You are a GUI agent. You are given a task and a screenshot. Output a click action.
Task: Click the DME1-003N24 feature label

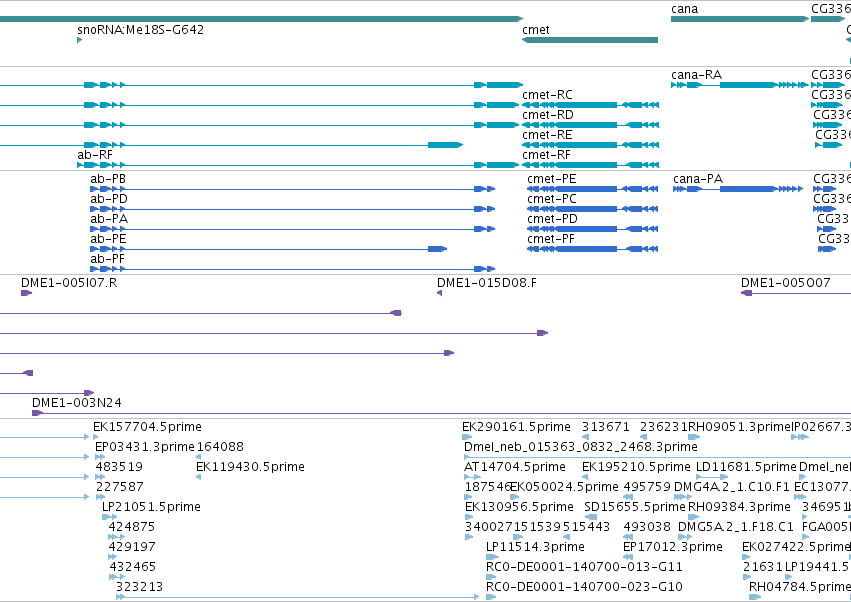pos(77,403)
